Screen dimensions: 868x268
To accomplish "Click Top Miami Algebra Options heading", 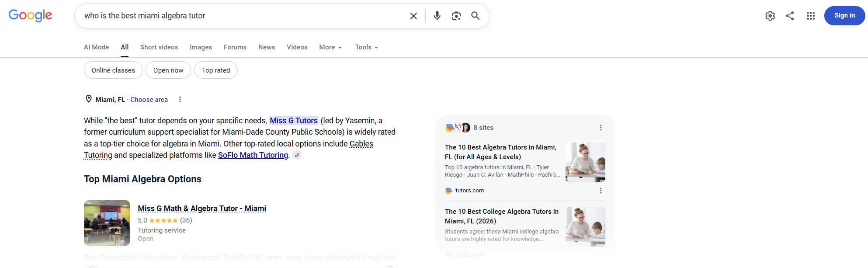I will coord(142,179).
